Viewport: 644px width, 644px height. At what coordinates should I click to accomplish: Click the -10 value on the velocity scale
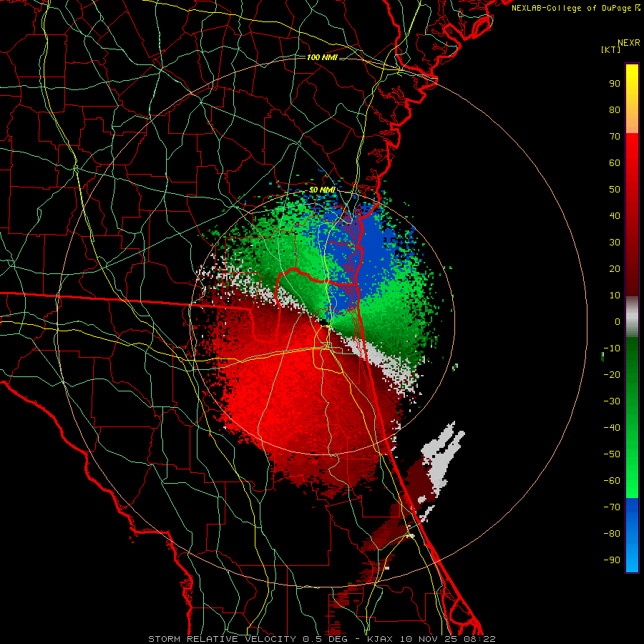612,348
